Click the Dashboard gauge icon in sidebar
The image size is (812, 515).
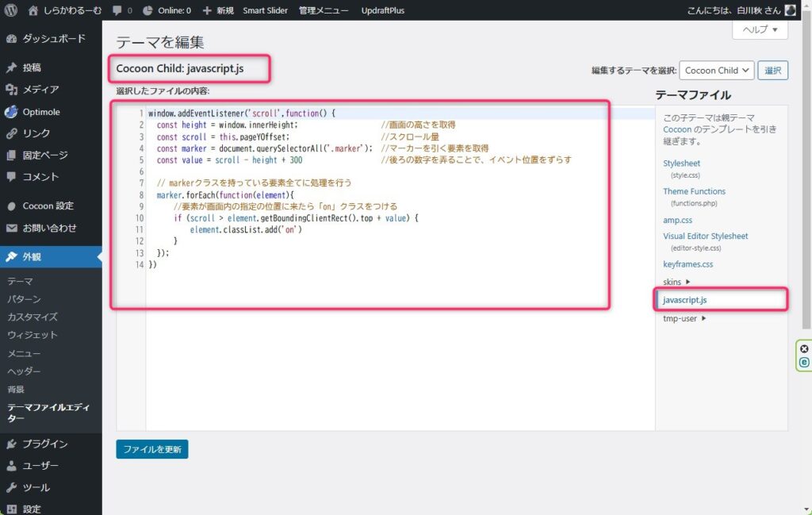(12, 39)
